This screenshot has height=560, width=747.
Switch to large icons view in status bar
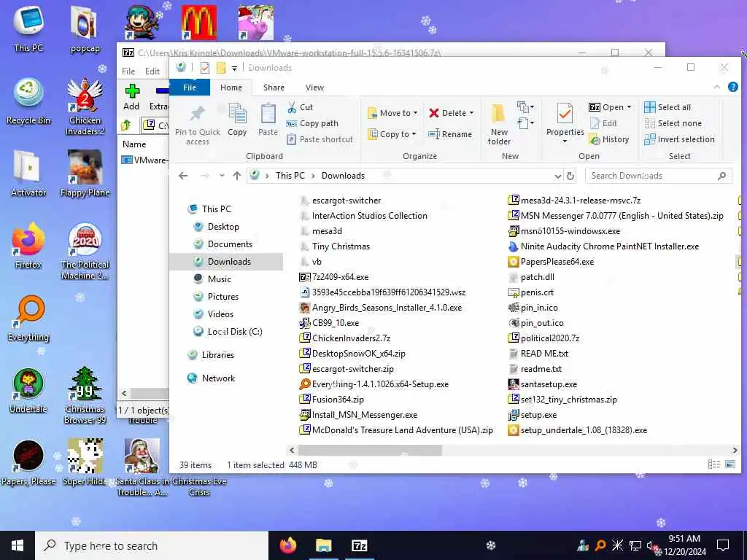coord(730,464)
